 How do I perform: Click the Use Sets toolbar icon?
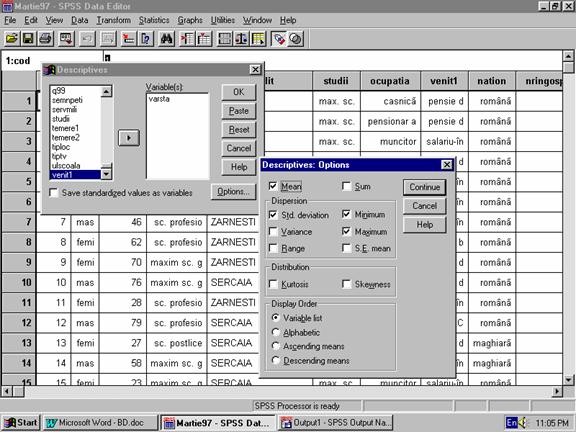coord(296,39)
